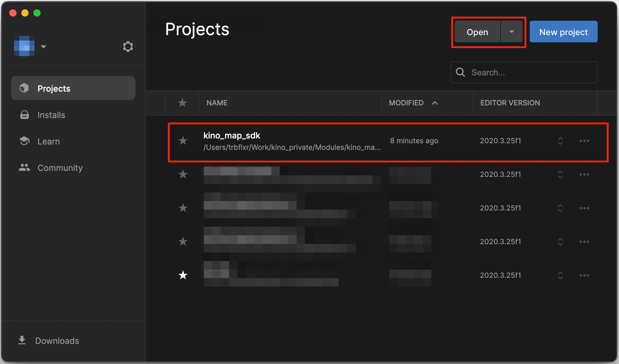Toggle star favorite for kino_map_sdk

tap(182, 141)
